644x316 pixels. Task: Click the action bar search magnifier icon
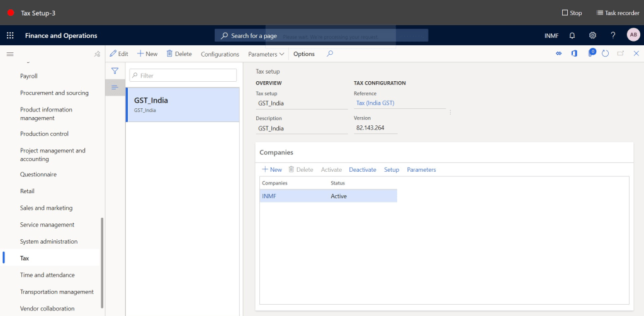[x=330, y=54]
